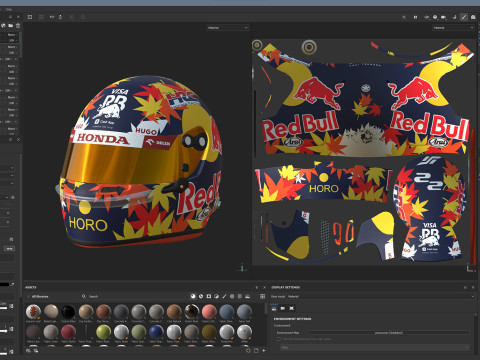Screen dimensions: 480x360
Task: Filter assets by brushes icon
Action: point(224,296)
